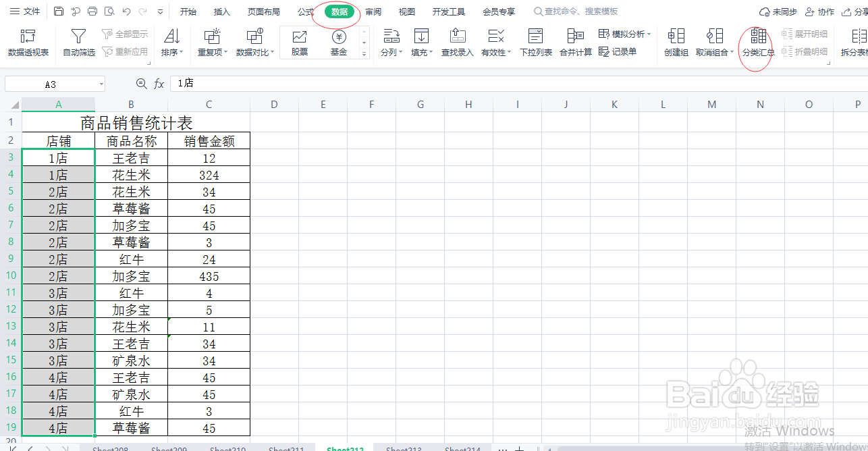
Task: Click the 王老吉 cell in row 3
Action: (132, 158)
